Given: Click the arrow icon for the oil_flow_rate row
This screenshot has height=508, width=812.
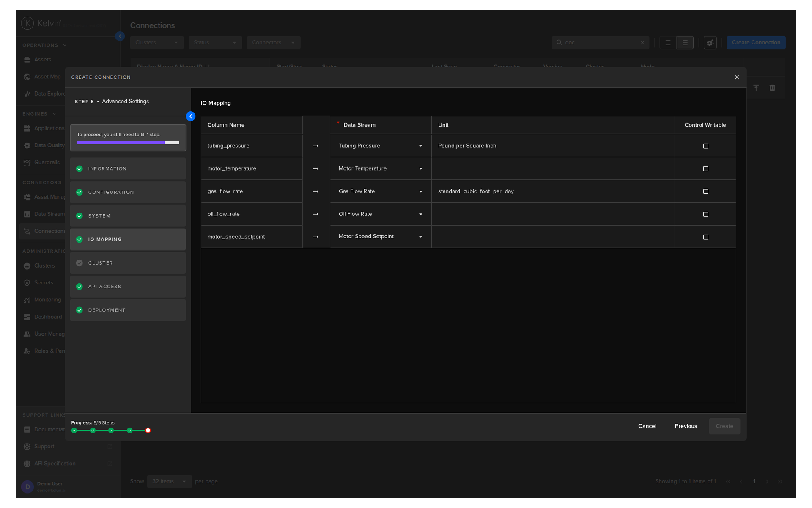Looking at the screenshot, I should pyautogui.click(x=315, y=214).
